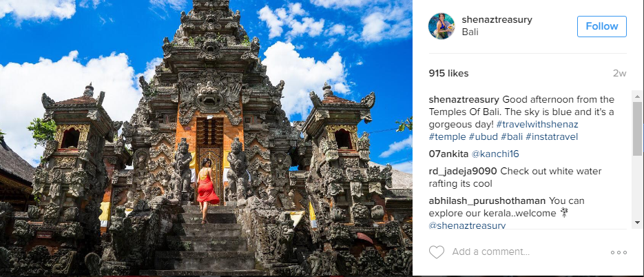
Task: Click the scrollbar up arrow in comments
Action: (637, 96)
